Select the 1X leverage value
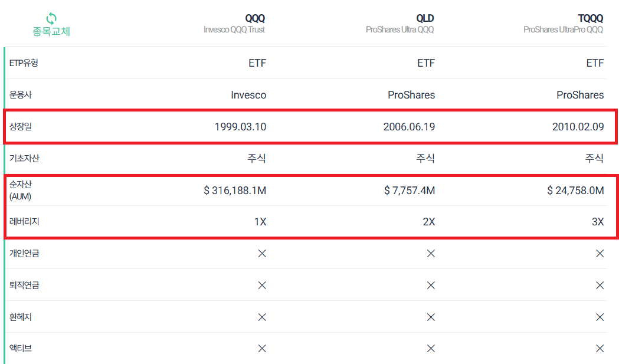 260,222
